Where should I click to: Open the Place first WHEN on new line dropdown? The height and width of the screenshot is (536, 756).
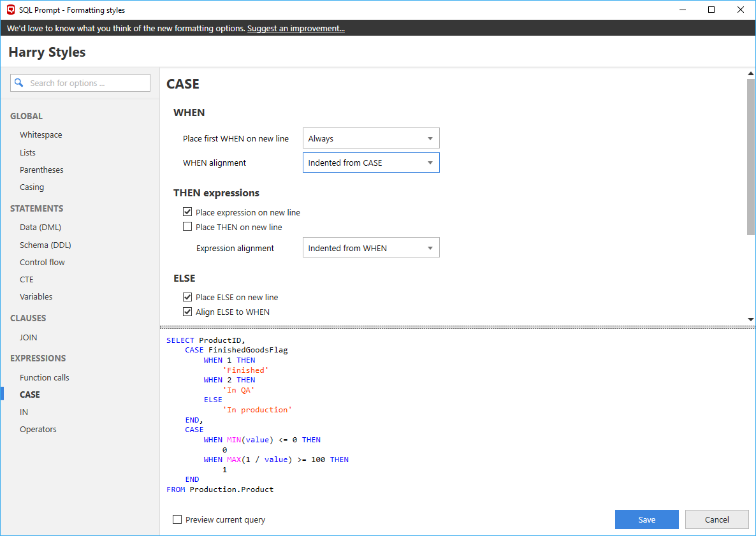tap(371, 138)
